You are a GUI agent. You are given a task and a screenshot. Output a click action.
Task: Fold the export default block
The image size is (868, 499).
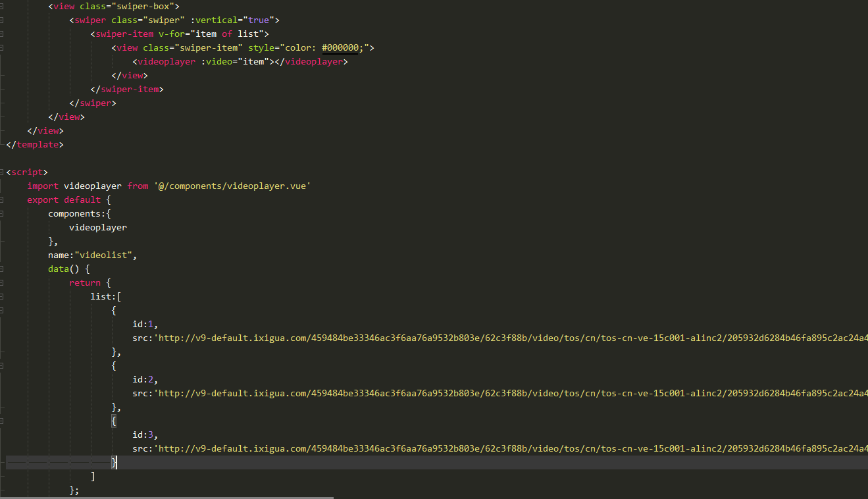click(x=2, y=200)
